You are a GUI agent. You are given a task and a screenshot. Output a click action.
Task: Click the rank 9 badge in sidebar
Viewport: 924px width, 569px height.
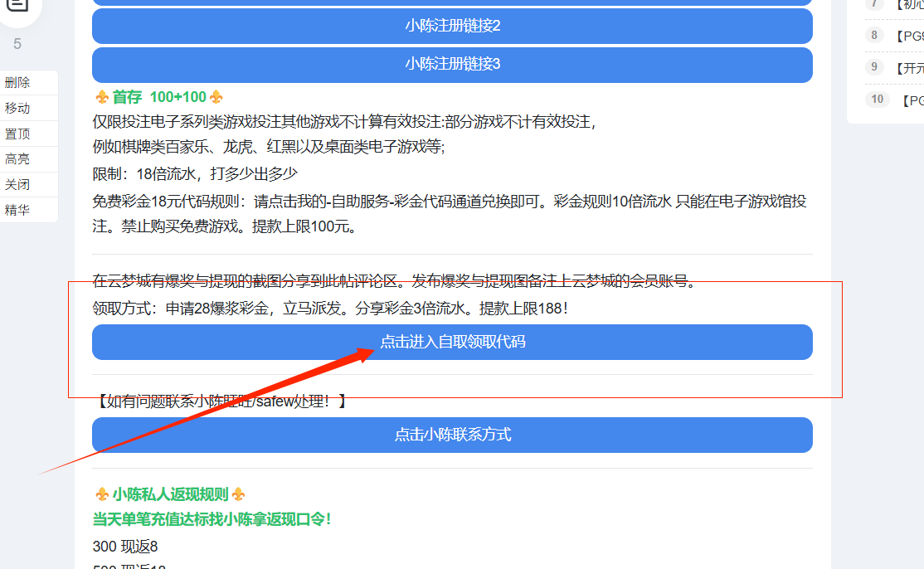874,67
